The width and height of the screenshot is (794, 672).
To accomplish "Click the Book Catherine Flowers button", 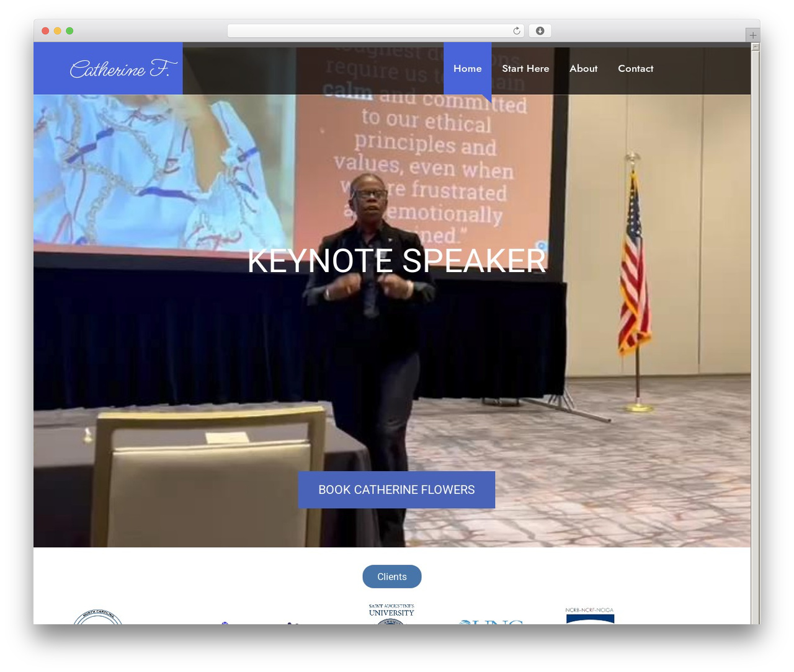I will click(x=396, y=490).
